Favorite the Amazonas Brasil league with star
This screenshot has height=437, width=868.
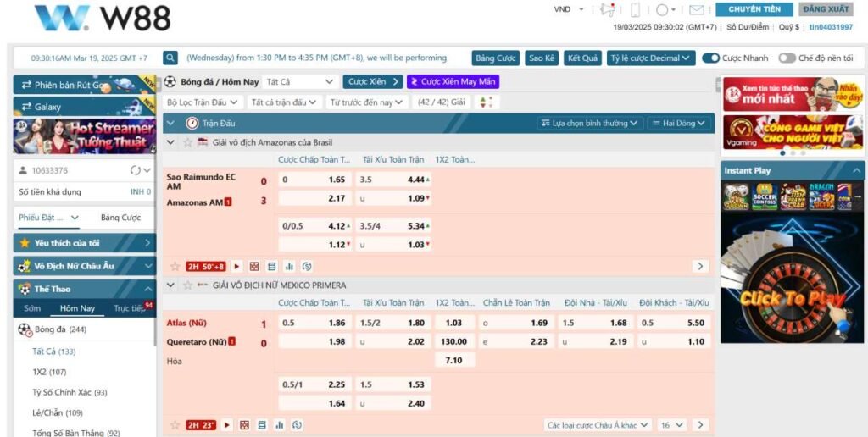(187, 142)
